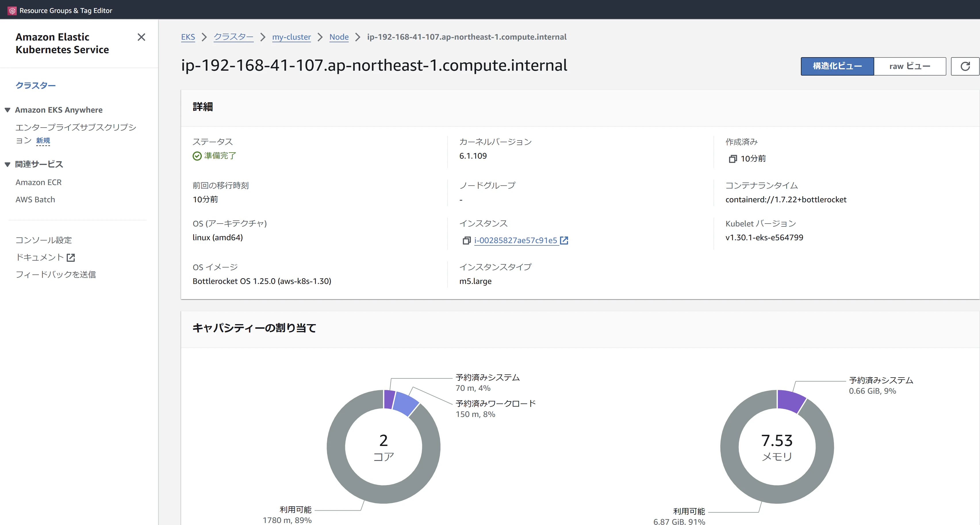The height and width of the screenshot is (525, 980).
Task: Refresh the node details page
Action: (x=965, y=67)
